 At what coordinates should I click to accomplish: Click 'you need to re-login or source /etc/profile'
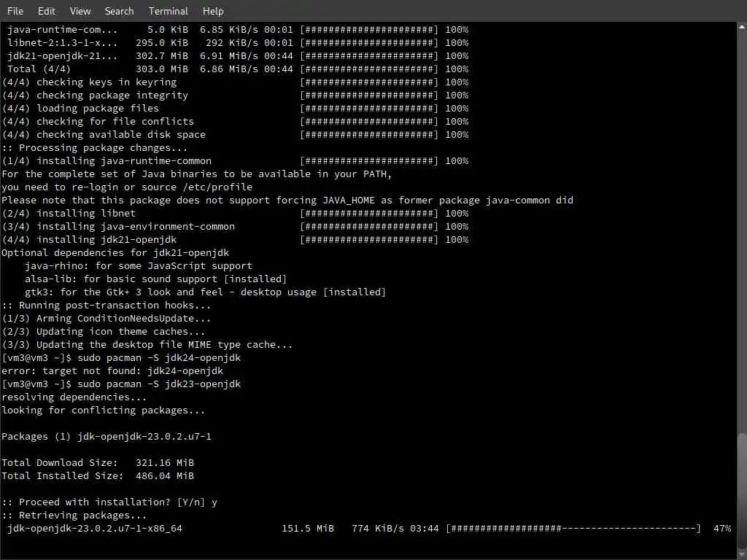[127, 187]
